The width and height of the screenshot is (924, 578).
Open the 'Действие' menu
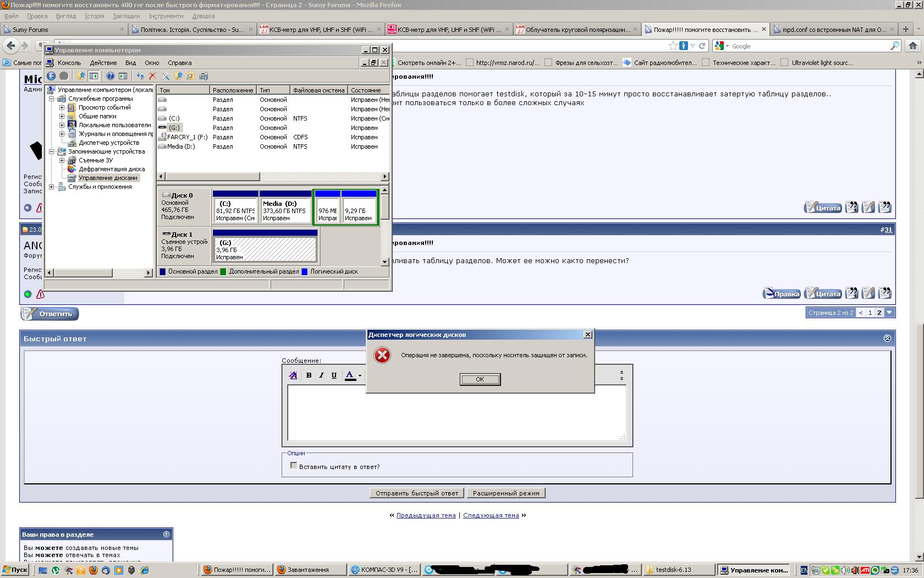[x=103, y=63]
